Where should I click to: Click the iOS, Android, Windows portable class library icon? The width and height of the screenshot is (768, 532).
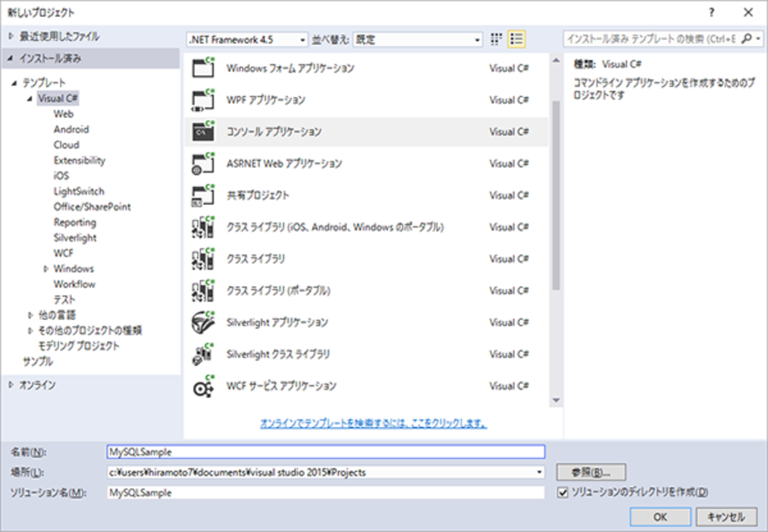[x=203, y=227]
